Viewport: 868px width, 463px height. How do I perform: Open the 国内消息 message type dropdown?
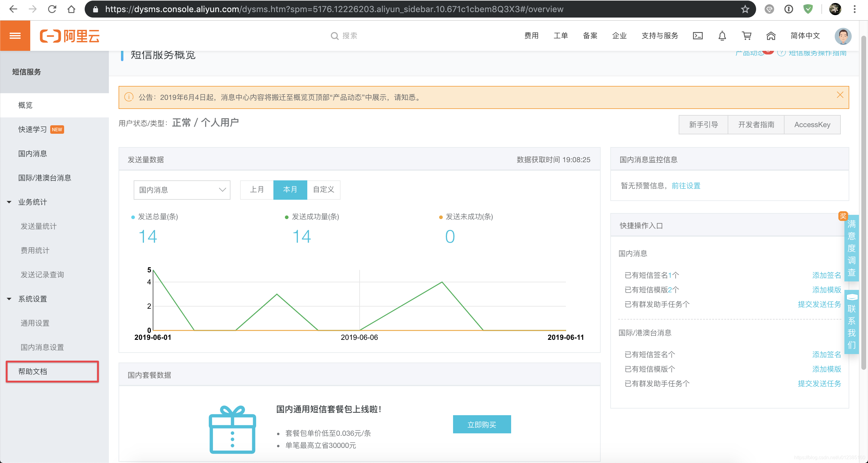point(182,190)
